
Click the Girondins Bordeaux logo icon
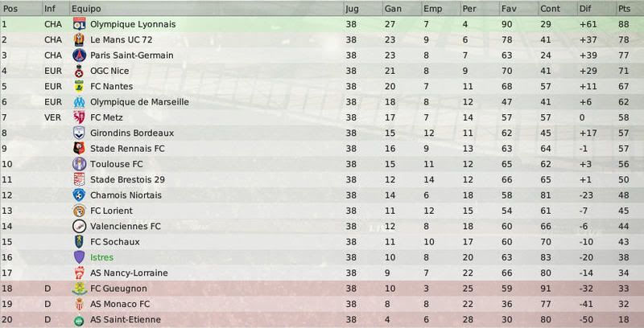[79, 133]
